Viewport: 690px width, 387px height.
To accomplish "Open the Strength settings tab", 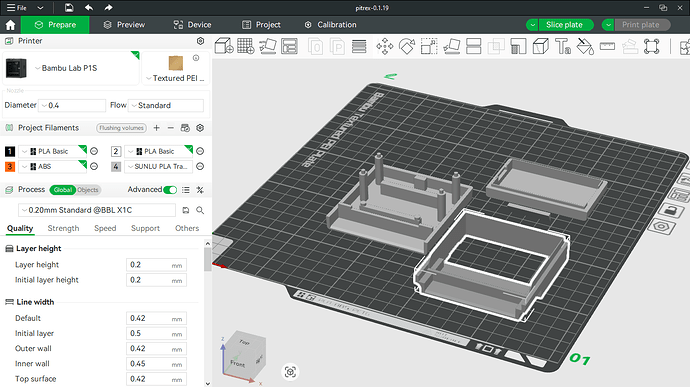I will pos(63,228).
